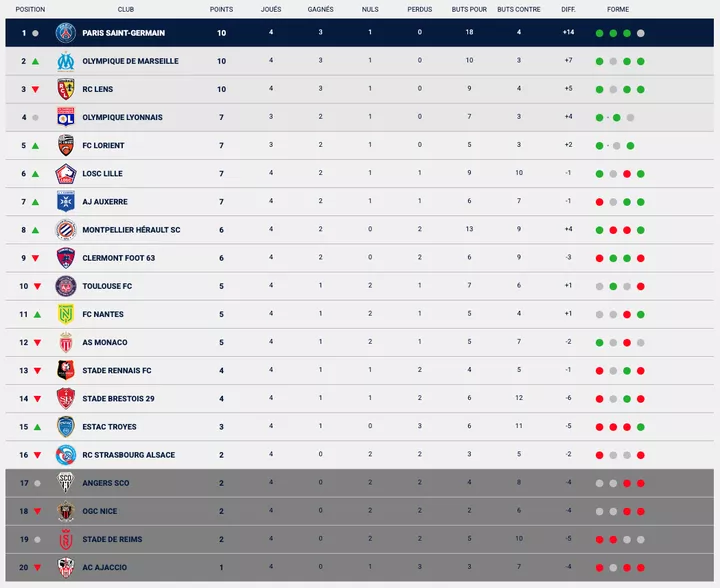Click the Paris Saint-Germain club crest
The image size is (720, 588).
(x=66, y=33)
